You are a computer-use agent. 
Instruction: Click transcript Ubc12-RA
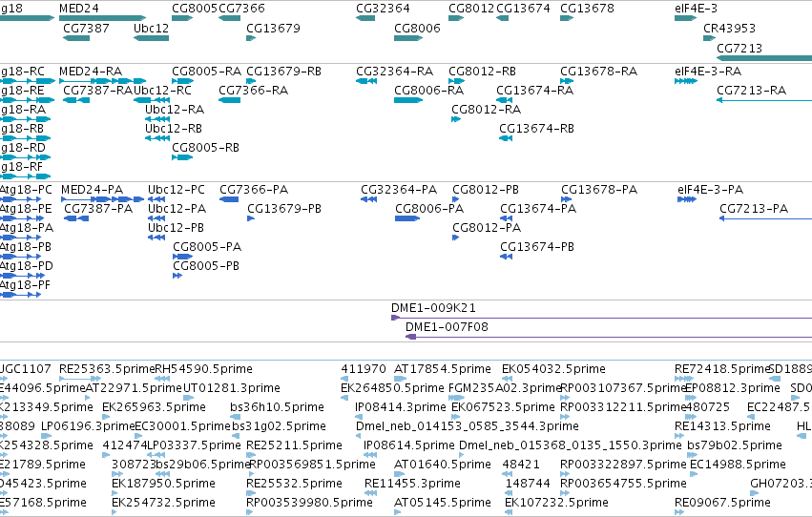(x=156, y=119)
